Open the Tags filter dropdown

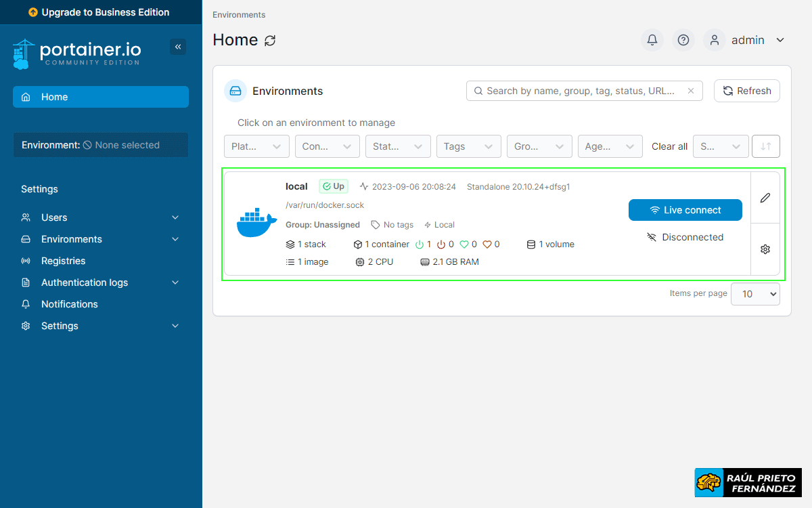(468, 146)
